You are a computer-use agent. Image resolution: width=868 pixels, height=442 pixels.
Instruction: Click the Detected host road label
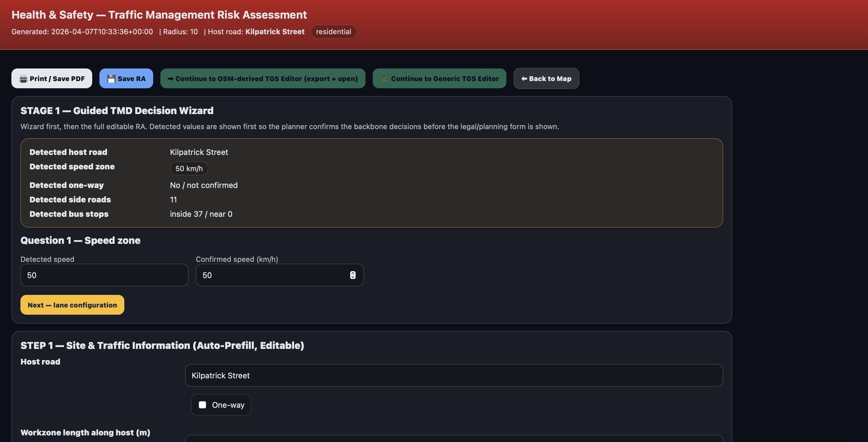[68, 152]
